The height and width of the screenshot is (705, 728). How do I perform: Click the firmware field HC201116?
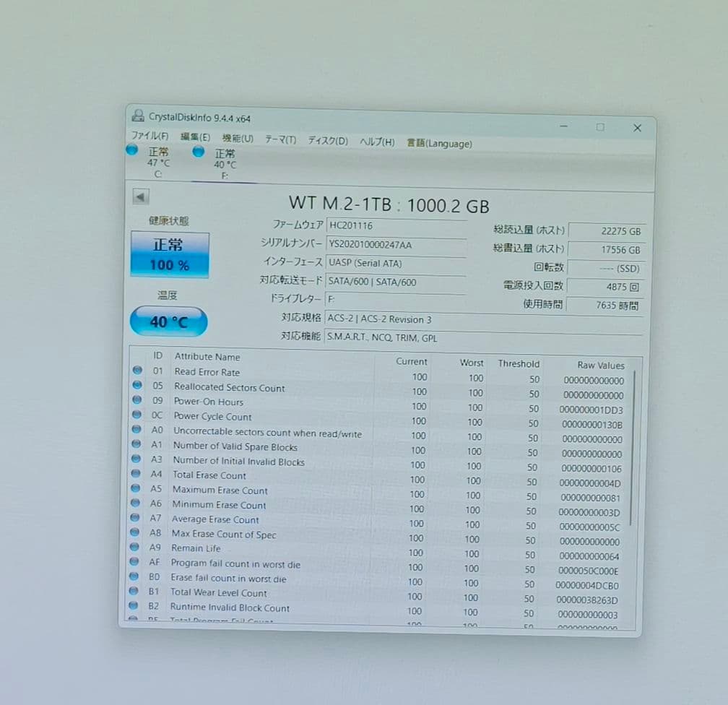[x=396, y=225]
